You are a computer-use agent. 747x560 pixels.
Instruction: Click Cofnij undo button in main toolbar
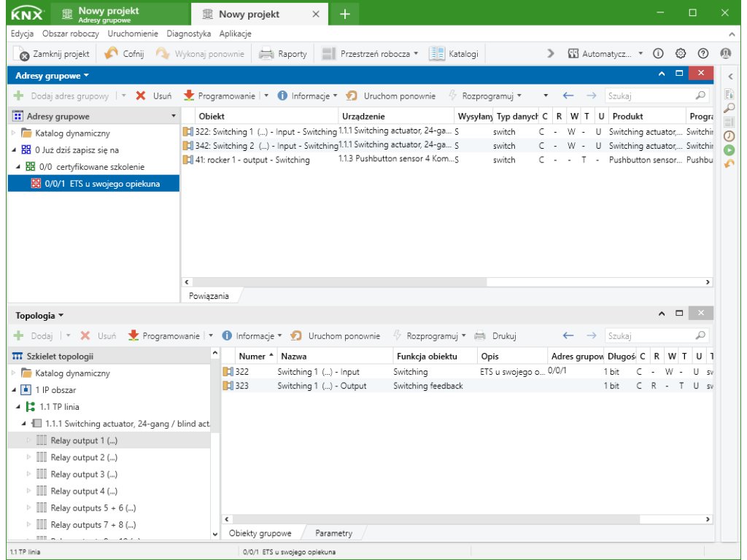point(125,53)
